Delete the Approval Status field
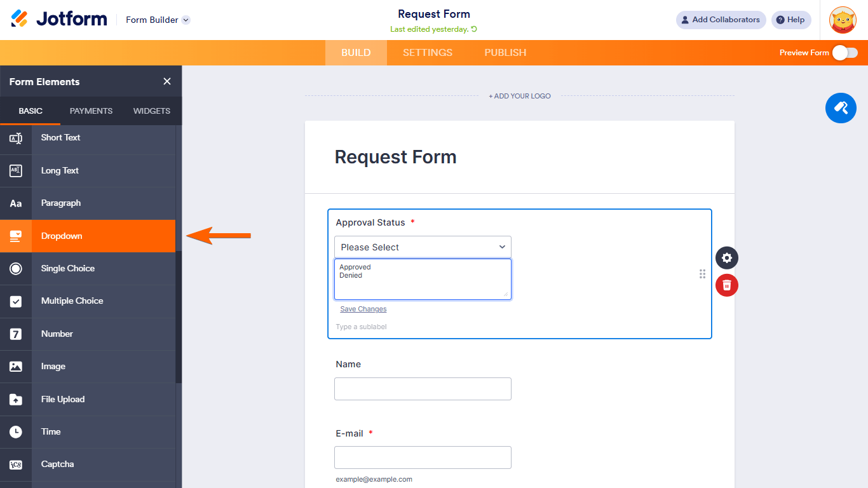The image size is (868, 488). (x=727, y=285)
